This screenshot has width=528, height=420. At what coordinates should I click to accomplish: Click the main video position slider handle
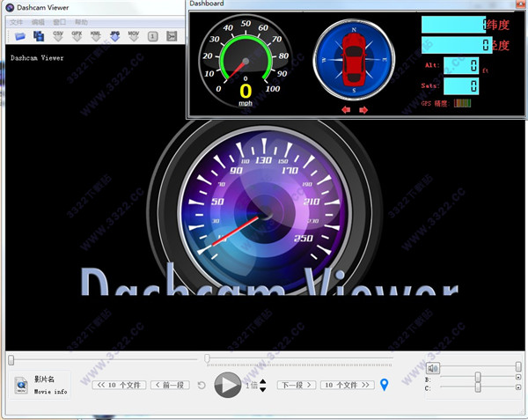pos(11,360)
